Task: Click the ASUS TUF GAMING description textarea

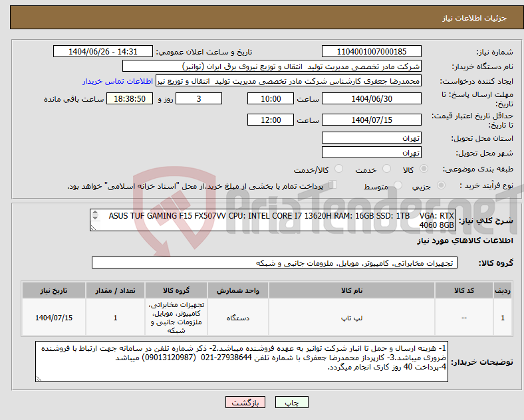Action: 273,220
